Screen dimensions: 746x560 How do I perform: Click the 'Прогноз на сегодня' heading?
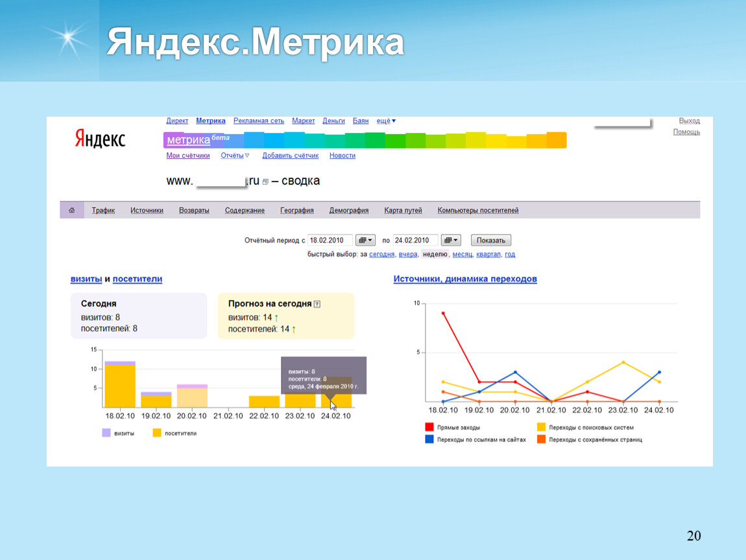point(270,304)
